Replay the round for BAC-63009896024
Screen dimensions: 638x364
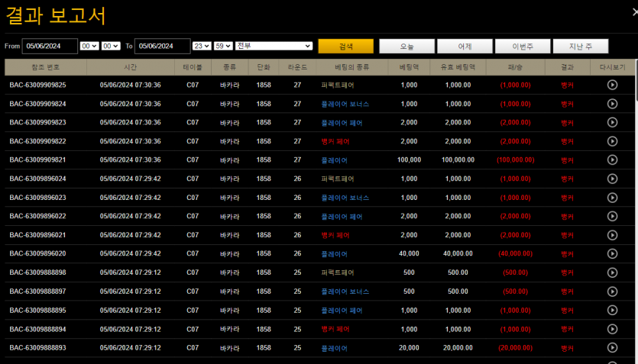click(612, 179)
